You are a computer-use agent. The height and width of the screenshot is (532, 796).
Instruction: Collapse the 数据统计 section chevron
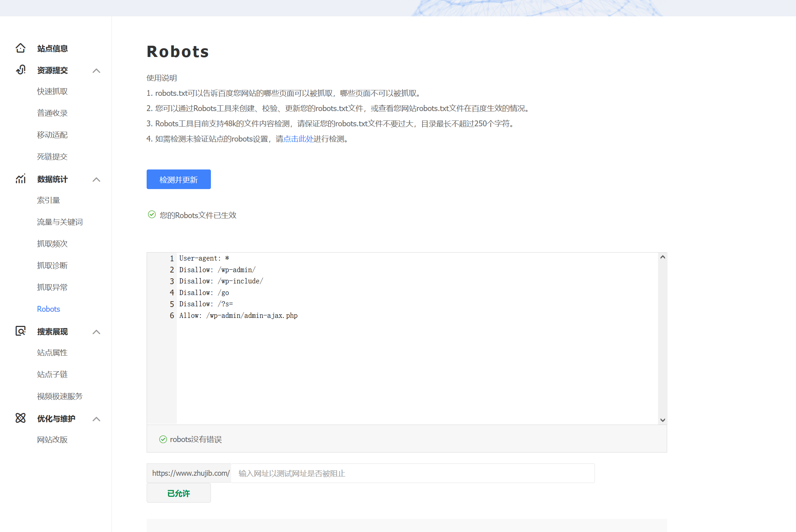click(x=96, y=180)
